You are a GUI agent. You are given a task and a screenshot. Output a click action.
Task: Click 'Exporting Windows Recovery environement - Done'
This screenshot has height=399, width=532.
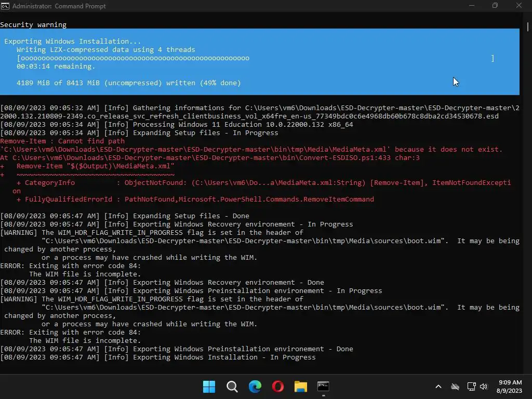[162, 282]
